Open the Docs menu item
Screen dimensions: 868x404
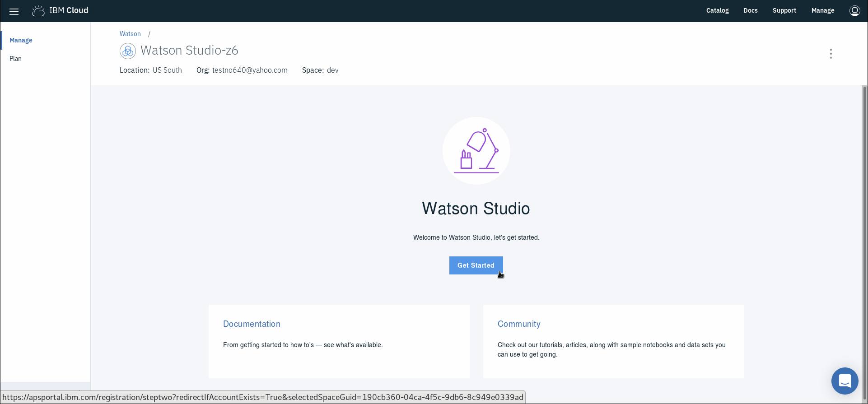pos(750,10)
